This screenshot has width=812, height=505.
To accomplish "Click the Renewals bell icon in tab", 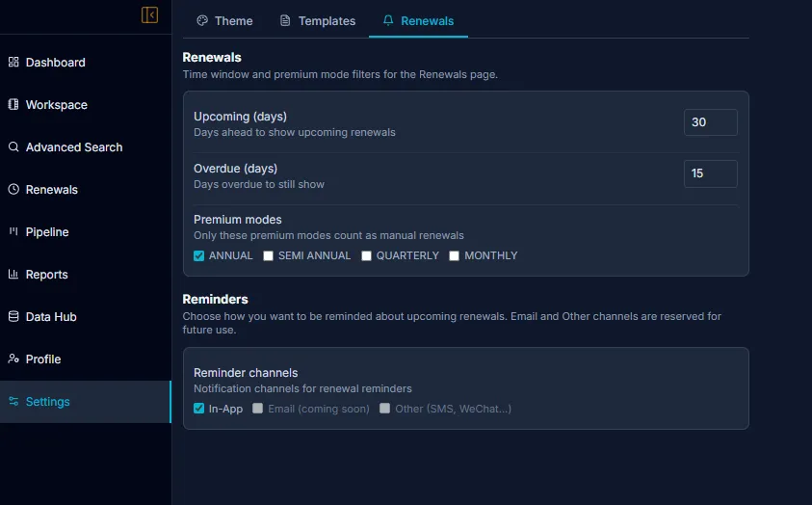I will click(388, 20).
